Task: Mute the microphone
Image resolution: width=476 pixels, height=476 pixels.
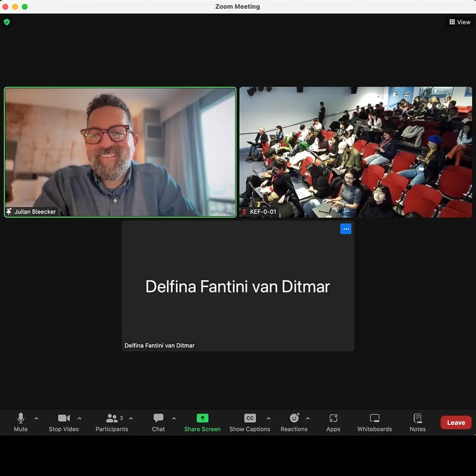Action: [20, 422]
